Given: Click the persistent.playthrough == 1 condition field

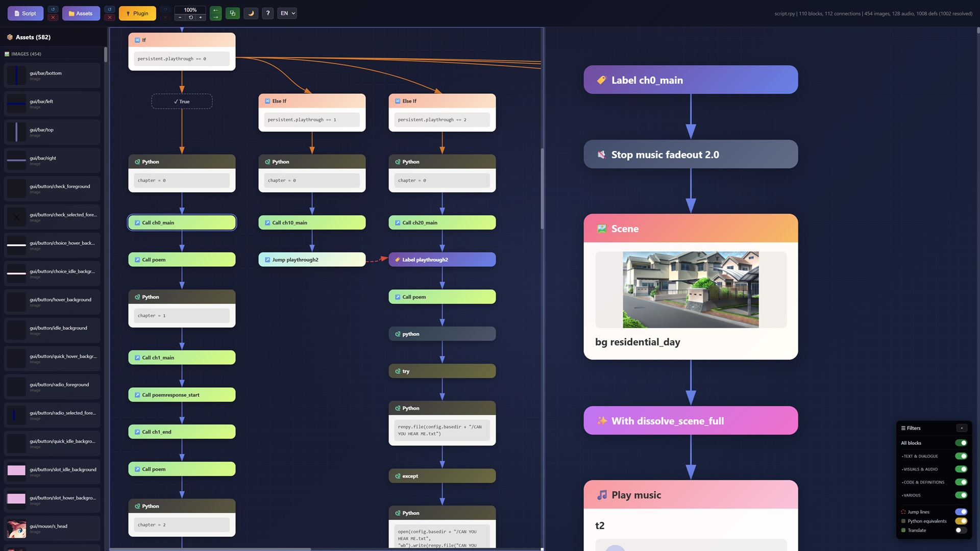Looking at the screenshot, I should [x=312, y=120].
